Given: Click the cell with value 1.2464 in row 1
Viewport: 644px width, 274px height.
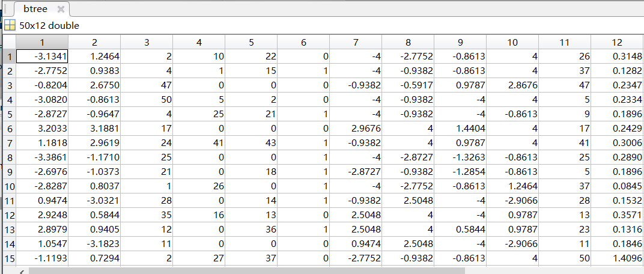Looking at the screenshot, I should coord(94,56).
